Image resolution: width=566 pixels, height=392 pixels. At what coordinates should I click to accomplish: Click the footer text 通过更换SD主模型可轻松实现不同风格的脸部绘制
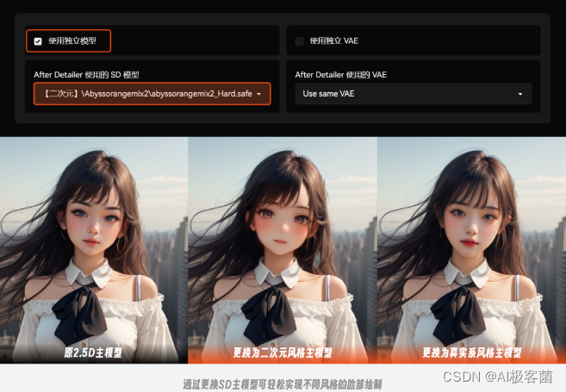tap(283, 384)
